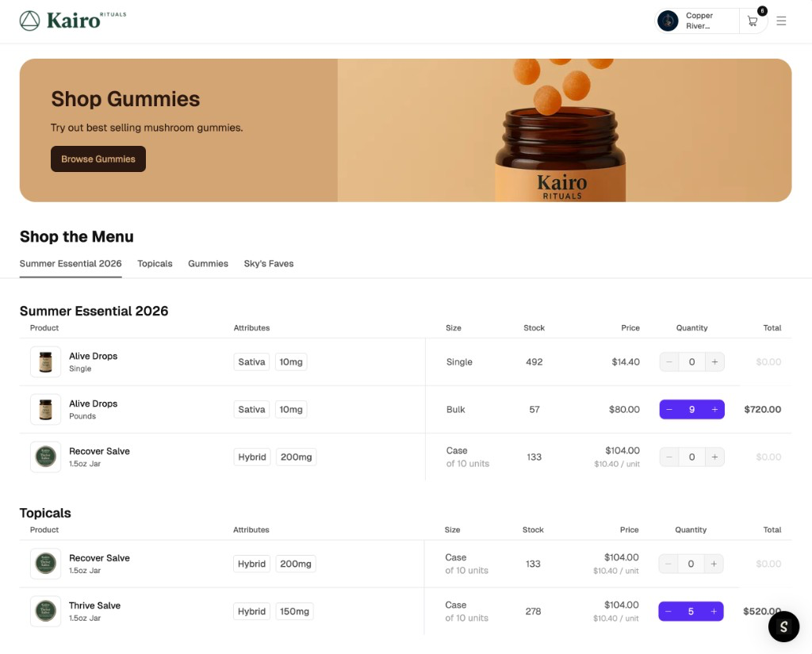Click quantity field of Alive Drops Single
812x654 pixels.
click(691, 362)
